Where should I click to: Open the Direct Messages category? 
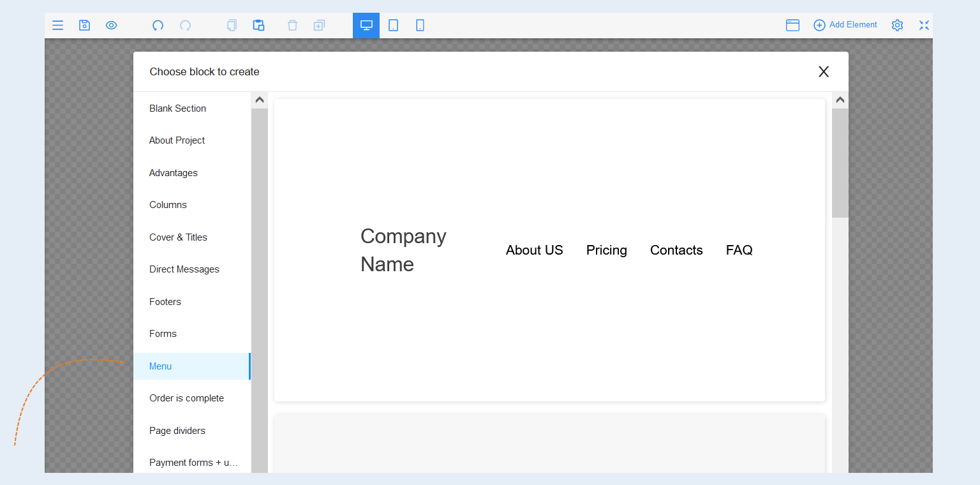[192, 269]
